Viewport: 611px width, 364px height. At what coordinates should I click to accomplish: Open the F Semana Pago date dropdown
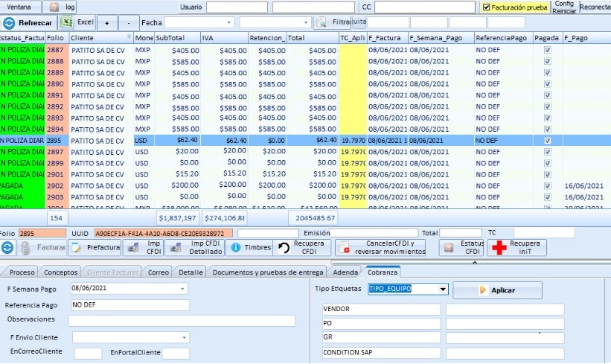coord(182,289)
